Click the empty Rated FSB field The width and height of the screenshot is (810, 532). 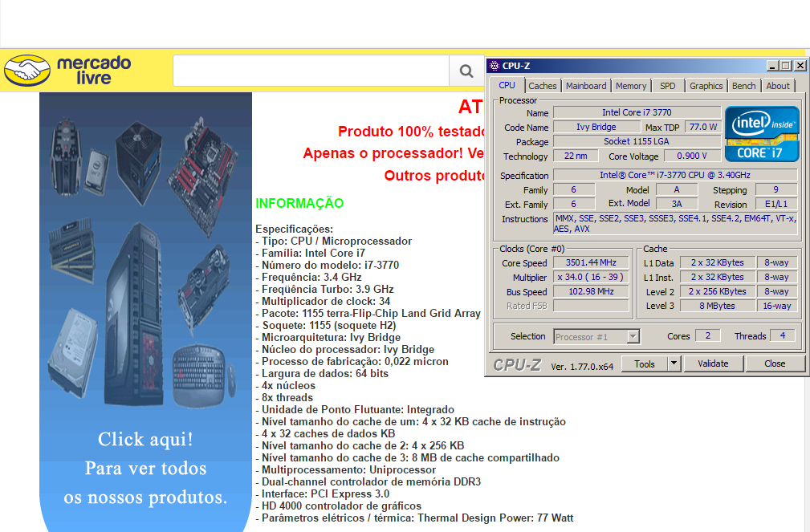[591, 306]
